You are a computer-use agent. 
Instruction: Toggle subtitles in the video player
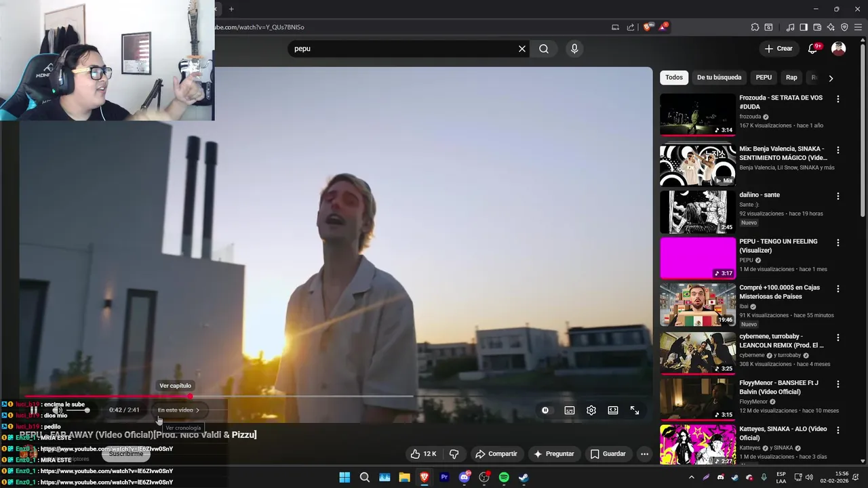click(570, 410)
